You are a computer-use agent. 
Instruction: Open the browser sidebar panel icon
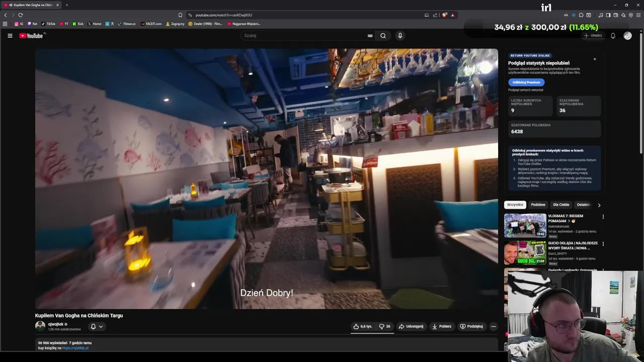[608, 15]
